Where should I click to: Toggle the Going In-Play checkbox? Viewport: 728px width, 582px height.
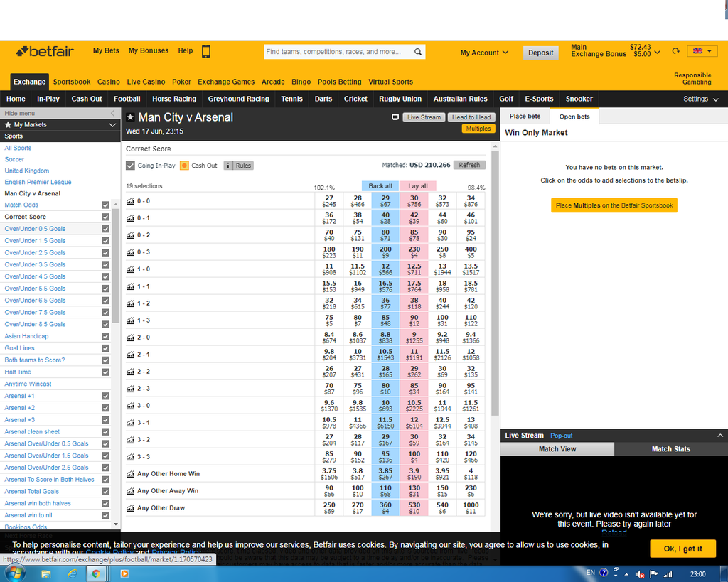(x=131, y=166)
